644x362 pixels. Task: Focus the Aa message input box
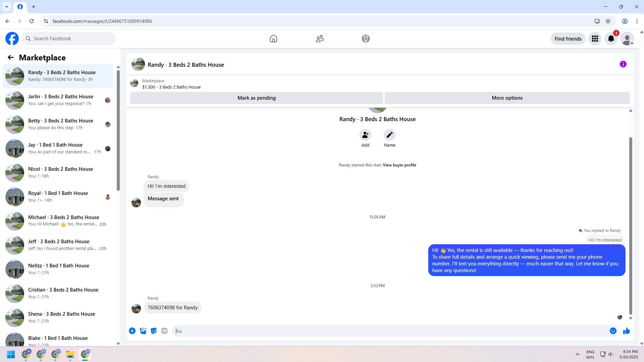coord(389,331)
